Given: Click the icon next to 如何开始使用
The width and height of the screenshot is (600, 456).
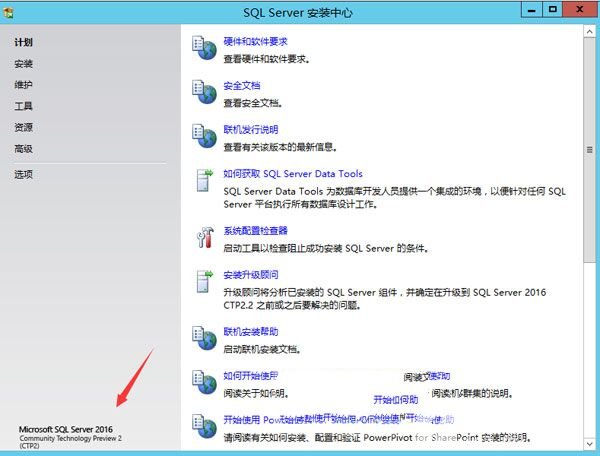Looking at the screenshot, I should click(203, 383).
